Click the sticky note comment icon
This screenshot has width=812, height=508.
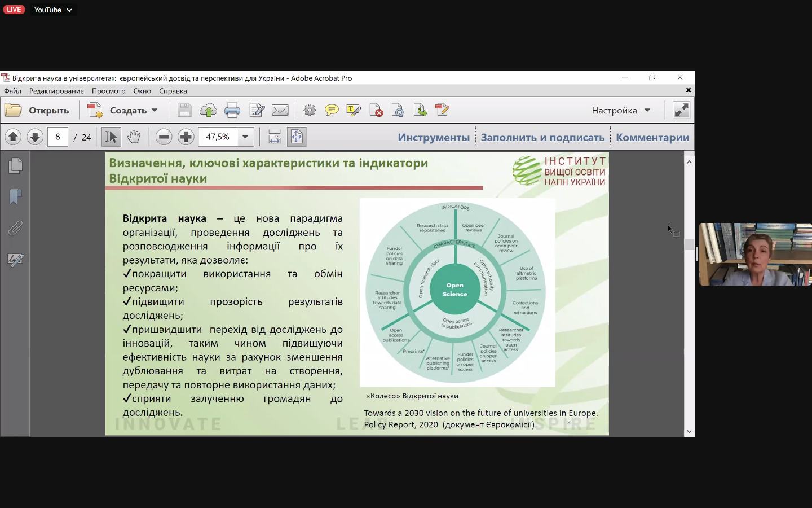[332, 111]
